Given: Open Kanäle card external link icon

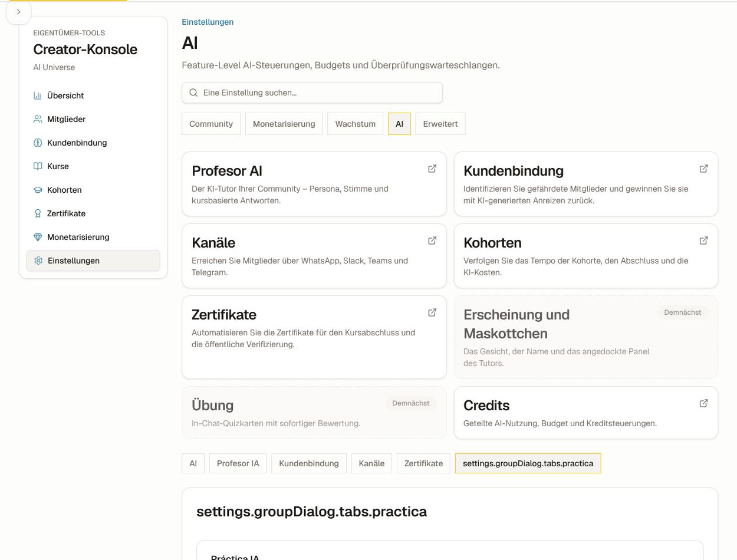Looking at the screenshot, I should pyautogui.click(x=432, y=241).
